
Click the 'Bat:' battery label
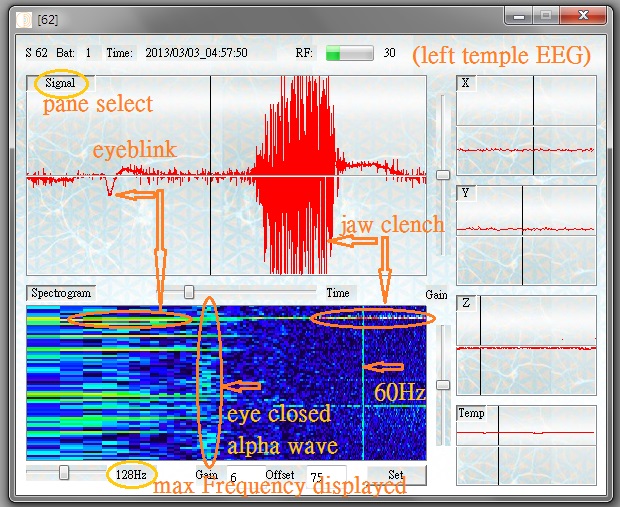click(x=65, y=53)
